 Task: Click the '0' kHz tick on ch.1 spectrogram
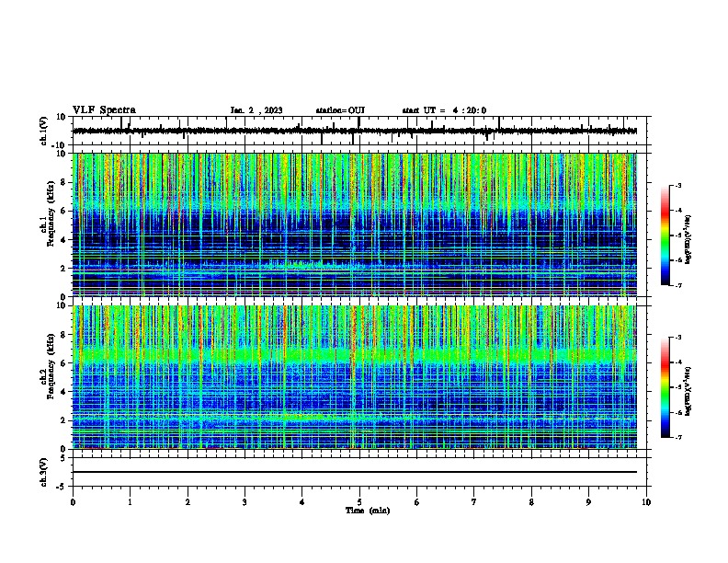coord(64,297)
